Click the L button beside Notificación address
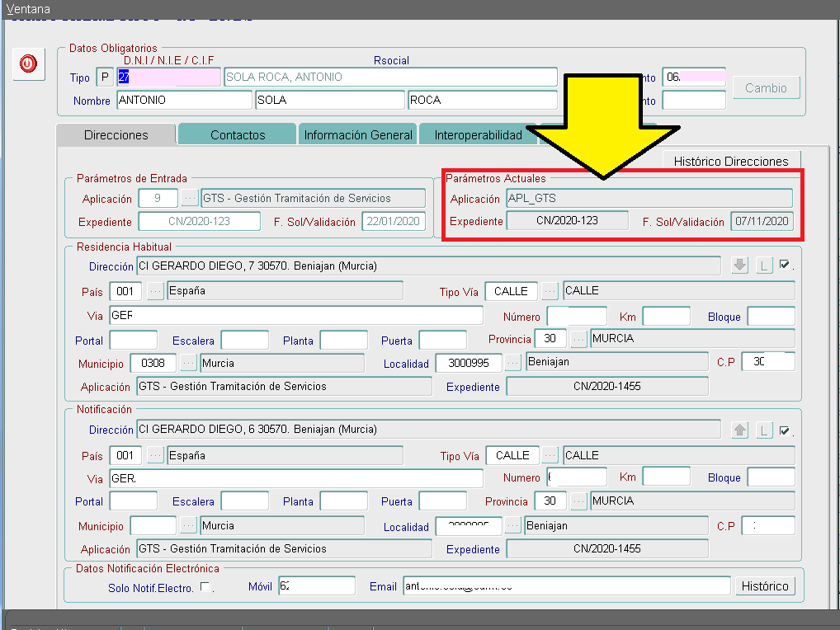The image size is (840, 630). click(x=764, y=430)
